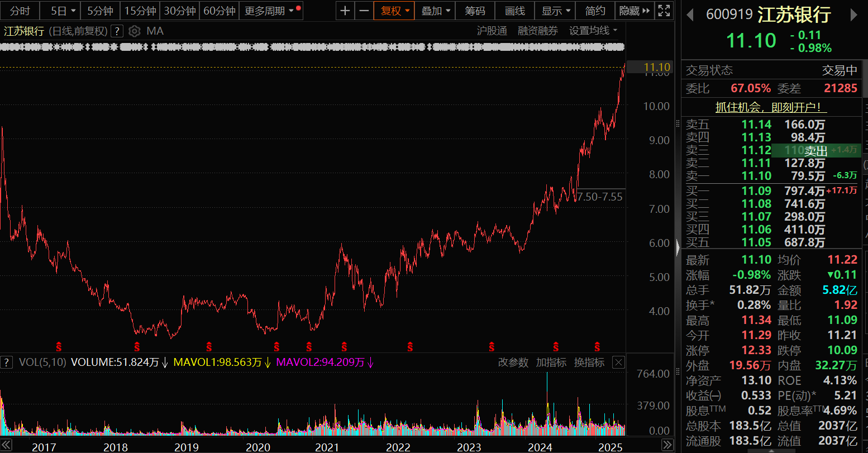Click the dividend marker in 2022
The image size is (868, 453).
coord(410,346)
